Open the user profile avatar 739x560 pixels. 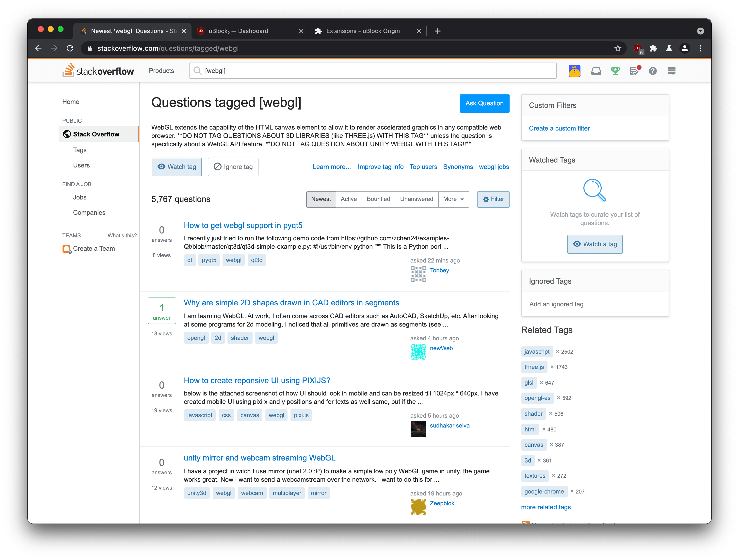[x=574, y=71]
